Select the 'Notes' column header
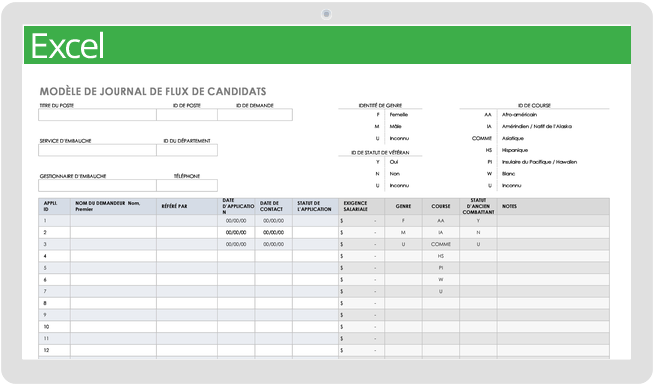 [x=553, y=206]
